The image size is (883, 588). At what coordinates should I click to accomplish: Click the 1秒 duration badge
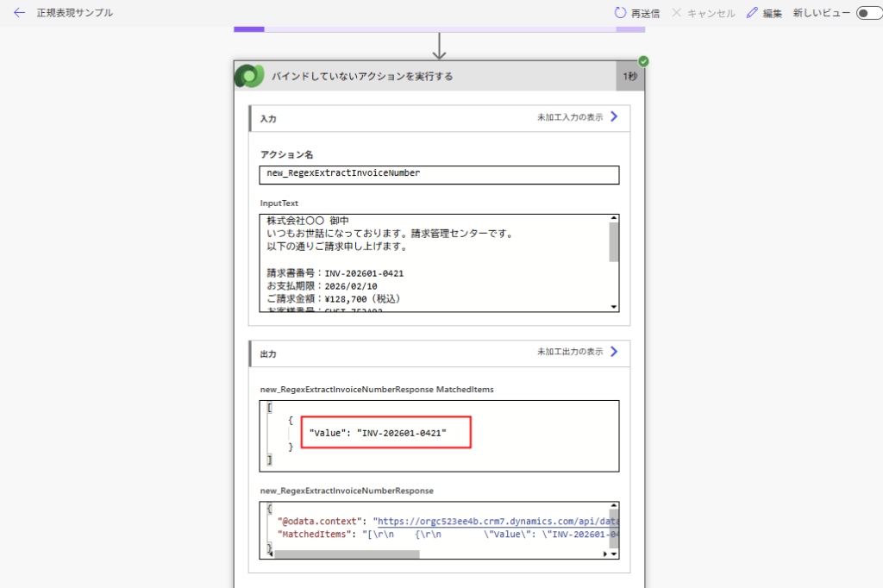click(630, 77)
